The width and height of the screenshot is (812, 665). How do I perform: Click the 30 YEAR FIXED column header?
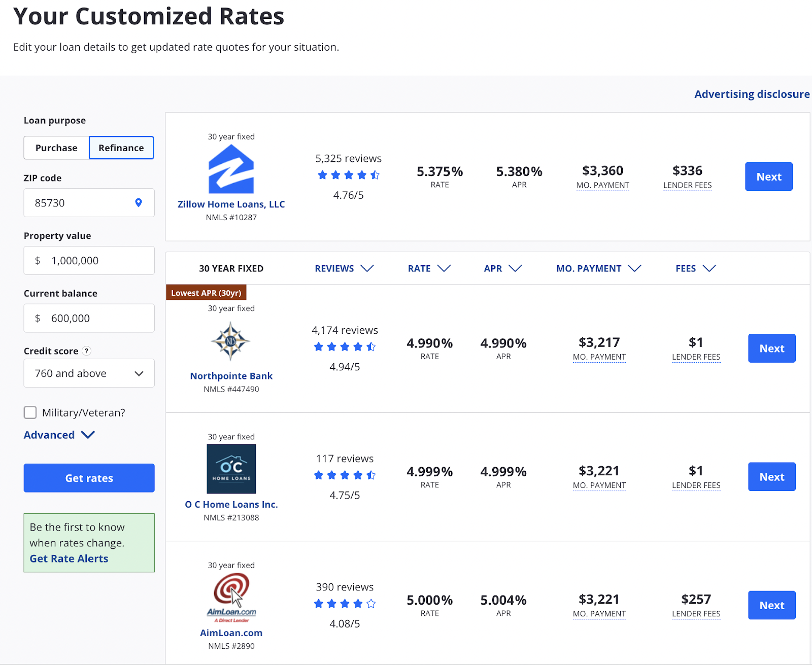click(231, 268)
